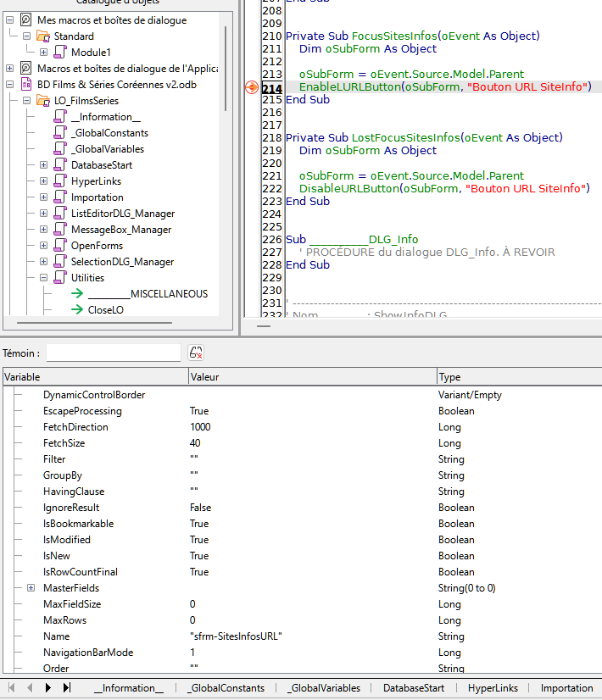Expand the HyperLinks module

coord(43,181)
